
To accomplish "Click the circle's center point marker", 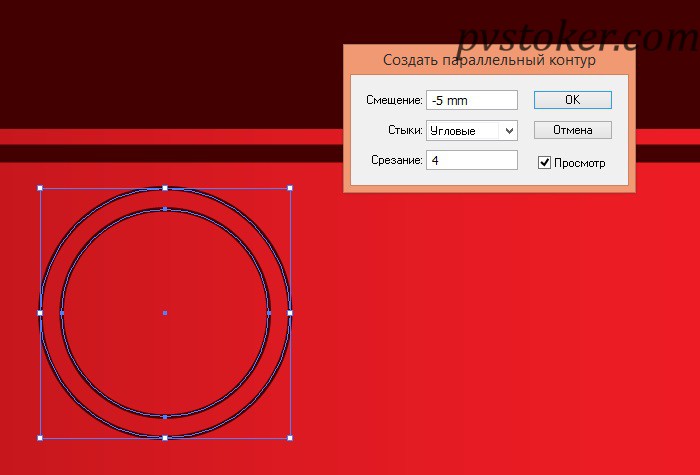I will point(165,313).
